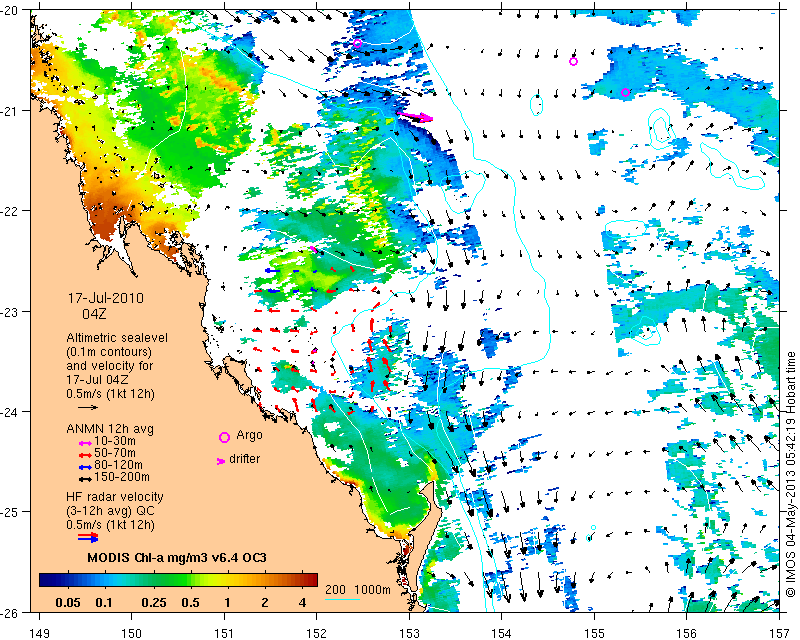
Task: Click the IMOS copyright timestamp text
Action: coord(790,475)
